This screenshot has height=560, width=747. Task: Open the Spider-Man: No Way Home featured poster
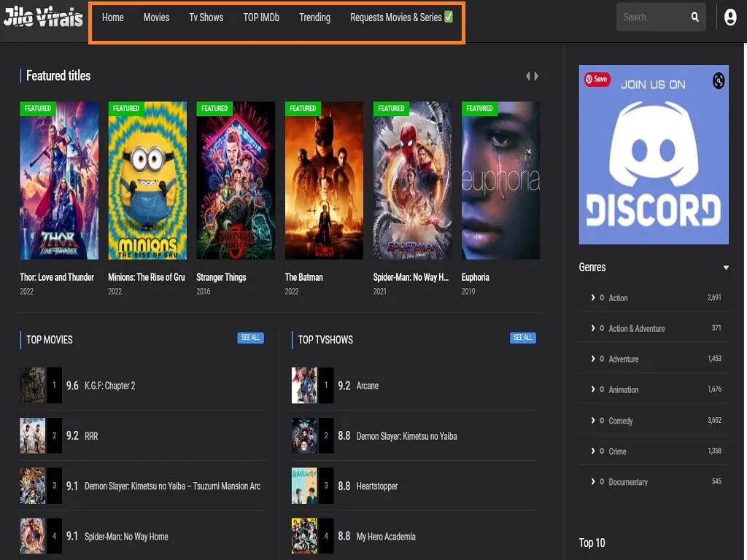pos(413,181)
